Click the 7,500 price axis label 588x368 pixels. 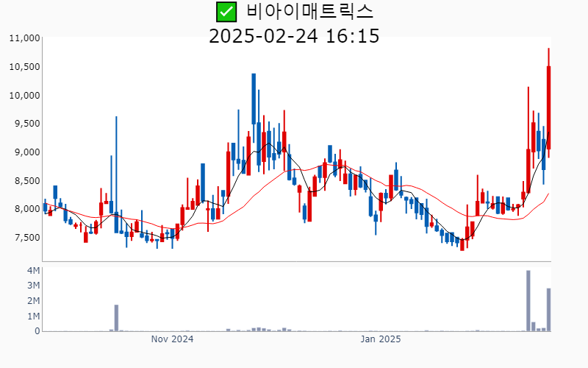(27, 237)
